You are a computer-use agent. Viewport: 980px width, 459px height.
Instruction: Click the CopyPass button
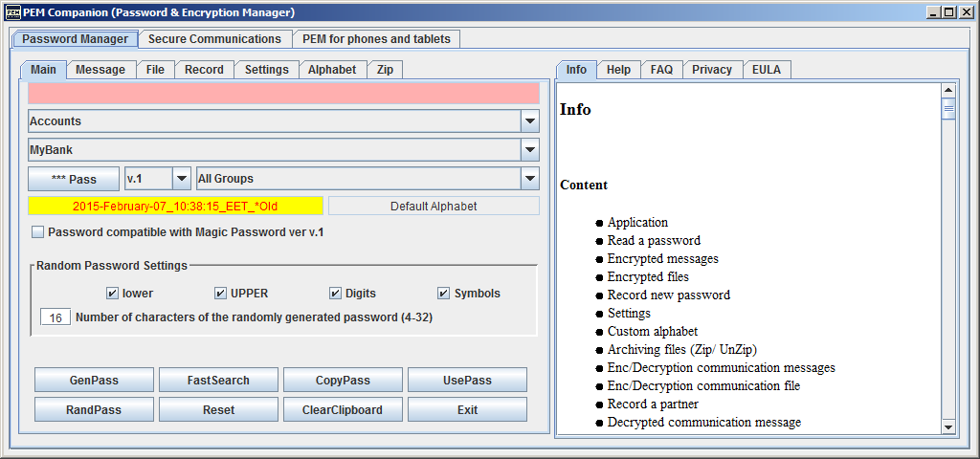pyautogui.click(x=343, y=381)
